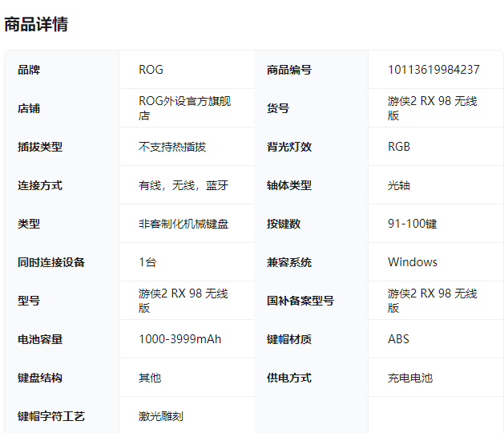Click the key count value 91-100键

pyautogui.click(x=412, y=224)
